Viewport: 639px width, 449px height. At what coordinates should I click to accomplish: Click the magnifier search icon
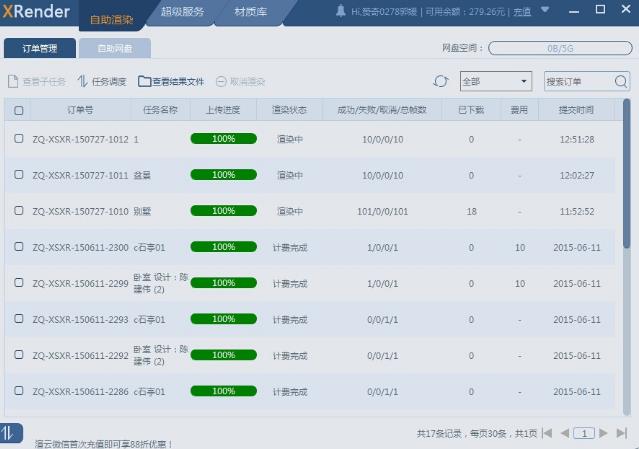621,81
